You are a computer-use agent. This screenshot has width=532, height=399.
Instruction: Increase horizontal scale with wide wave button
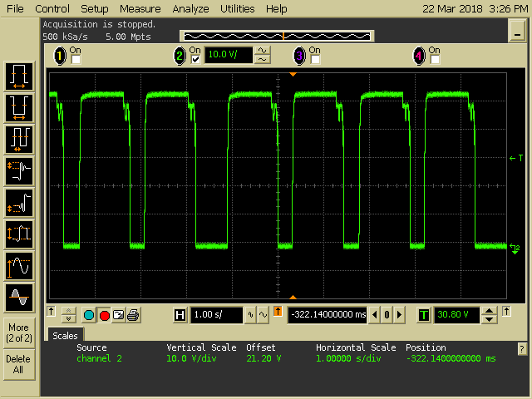pyautogui.click(x=263, y=315)
